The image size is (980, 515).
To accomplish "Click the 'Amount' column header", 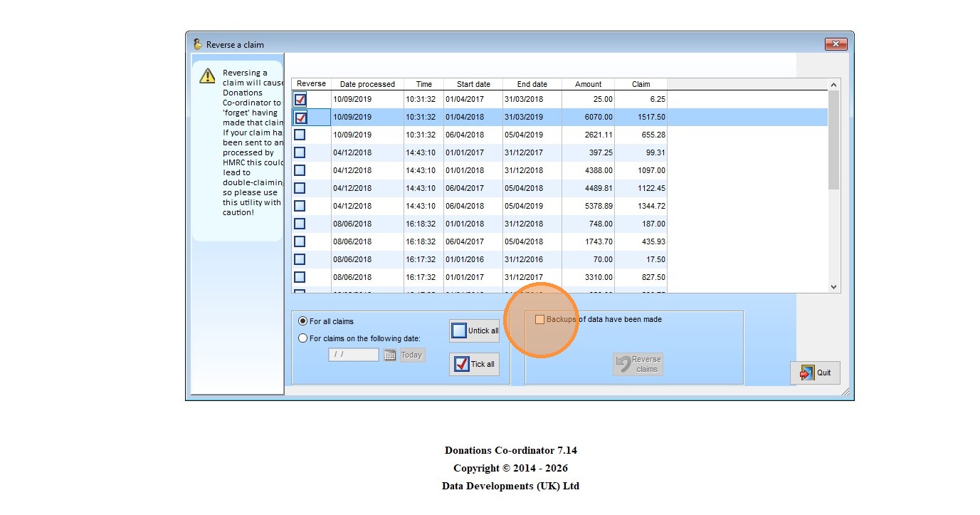I will coord(588,84).
